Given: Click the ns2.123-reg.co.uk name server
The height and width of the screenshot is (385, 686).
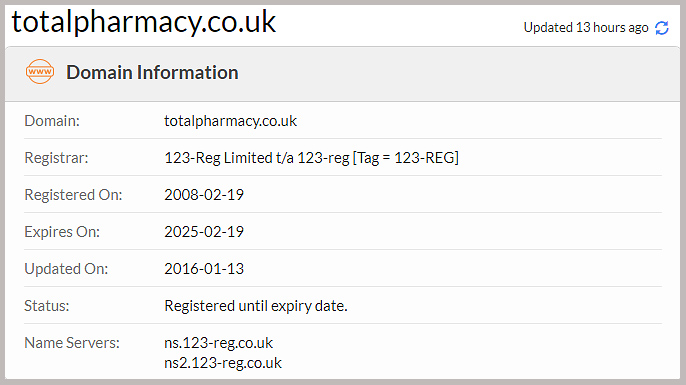Looking at the screenshot, I should tap(223, 363).
